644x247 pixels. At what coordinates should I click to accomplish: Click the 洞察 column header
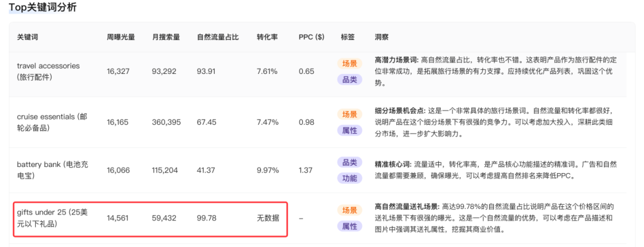(x=381, y=37)
